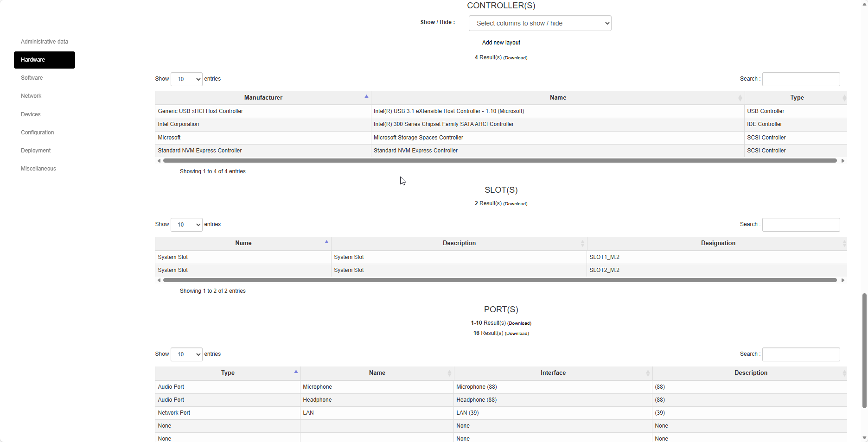The width and height of the screenshot is (868, 442).
Task: Sort controllers table by Type column
Action: pyautogui.click(x=797, y=98)
